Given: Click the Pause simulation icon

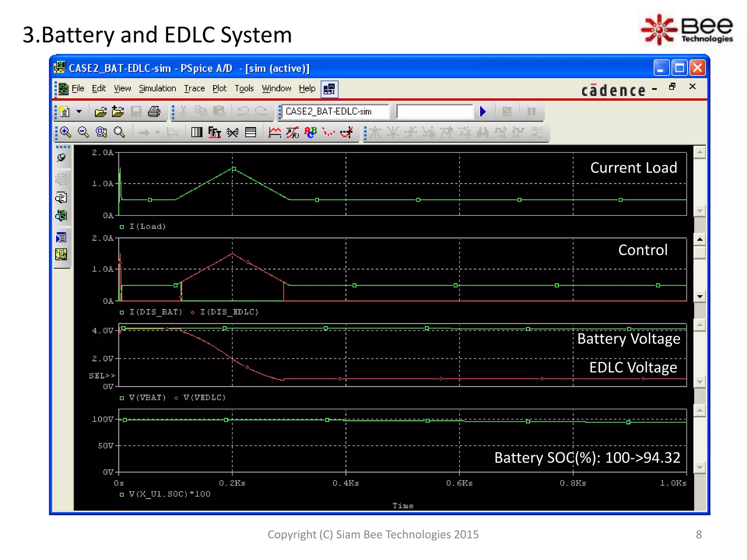Looking at the screenshot, I should (x=531, y=112).
